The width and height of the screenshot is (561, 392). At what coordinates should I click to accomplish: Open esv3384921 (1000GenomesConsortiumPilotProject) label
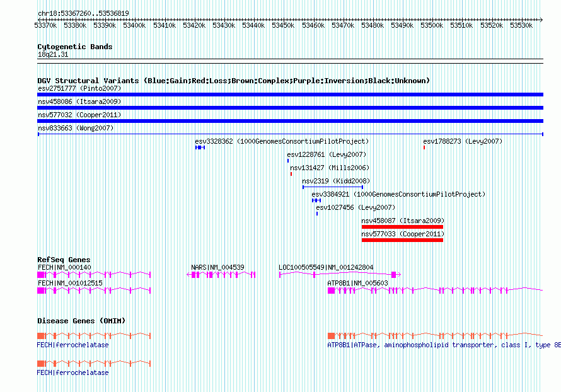pos(398,194)
